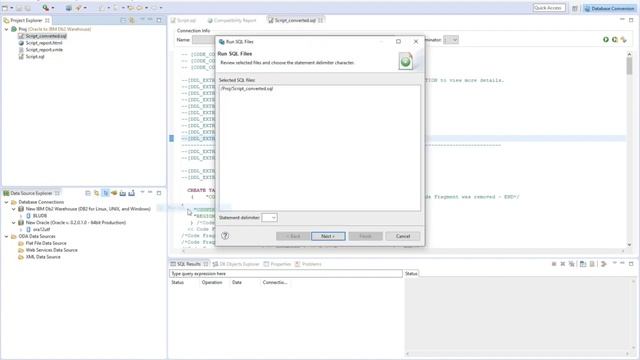Toggle the highlighted blue icon in Data Source Explorer toolbar

[105, 193]
